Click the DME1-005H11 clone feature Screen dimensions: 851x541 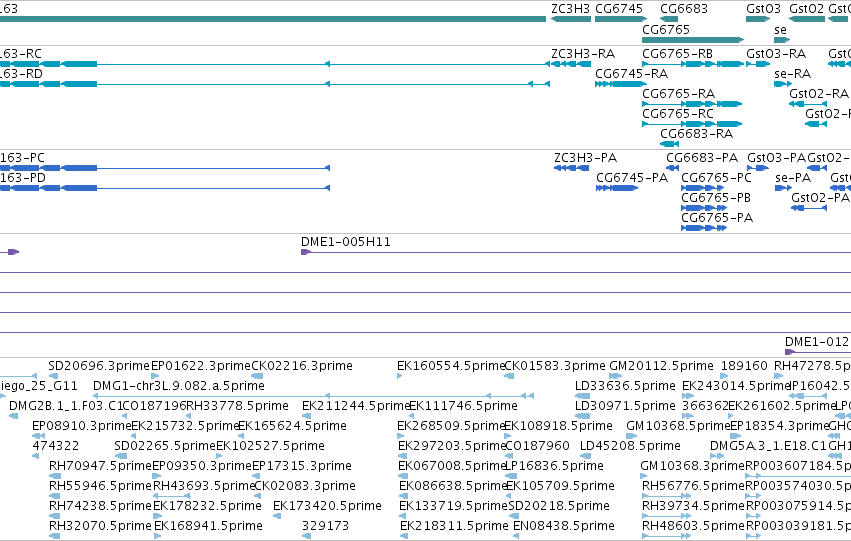(576, 252)
